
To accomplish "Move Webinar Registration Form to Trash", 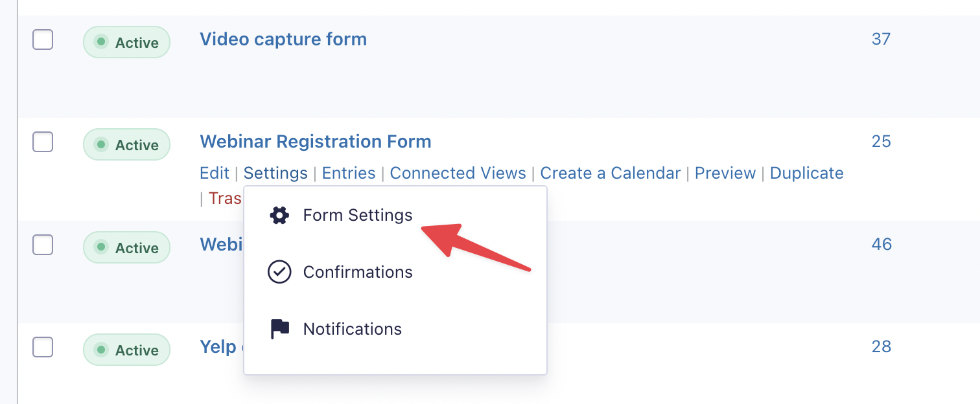I will (224, 198).
